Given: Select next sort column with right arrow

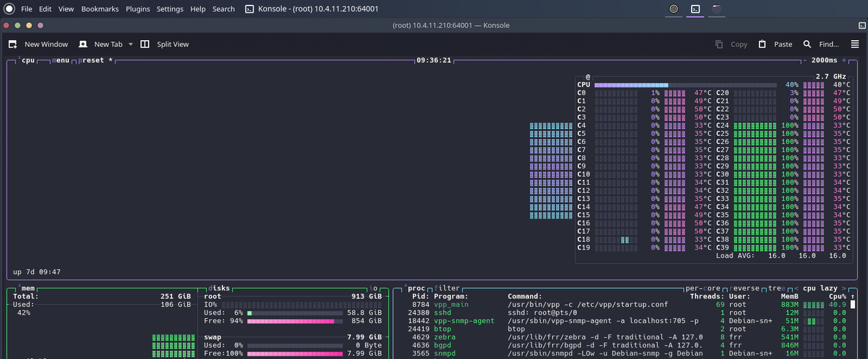Looking at the screenshot, I should 846,288.
